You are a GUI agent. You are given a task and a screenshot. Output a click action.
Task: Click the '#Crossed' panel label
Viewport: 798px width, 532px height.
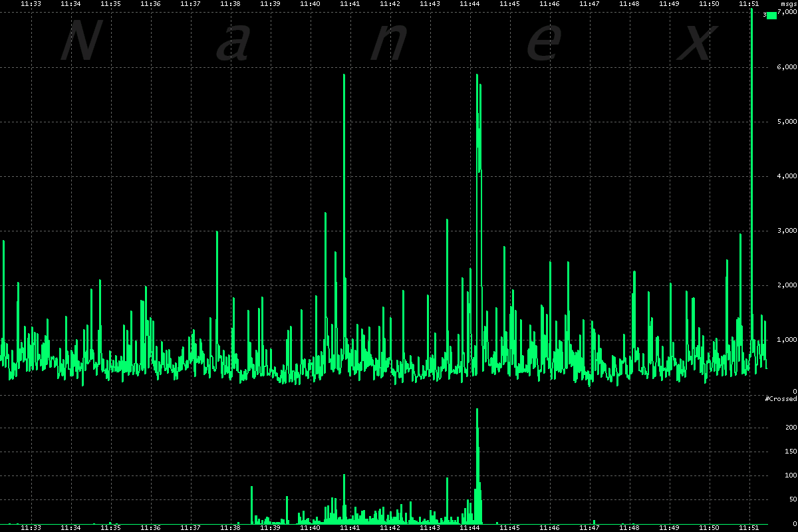pyautogui.click(x=781, y=398)
